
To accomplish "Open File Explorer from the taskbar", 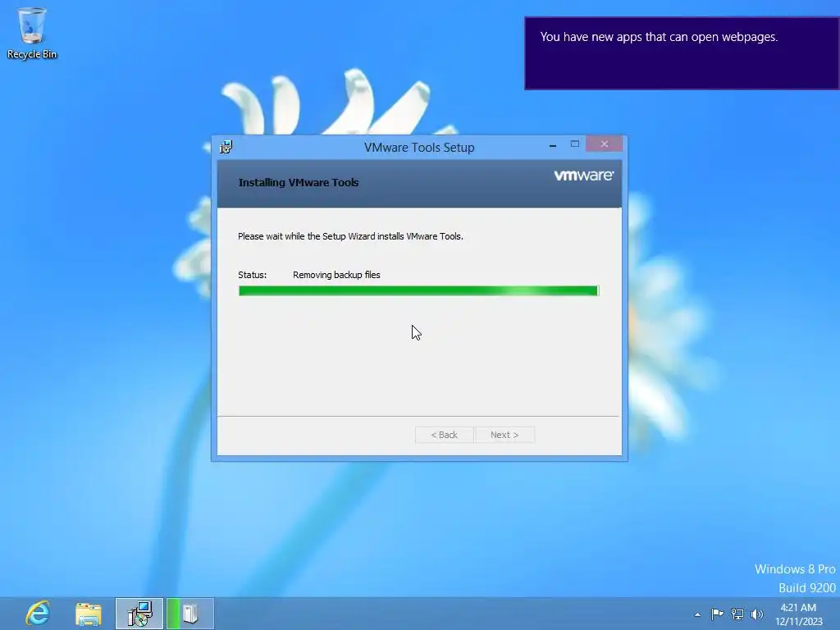I will pos(89,614).
